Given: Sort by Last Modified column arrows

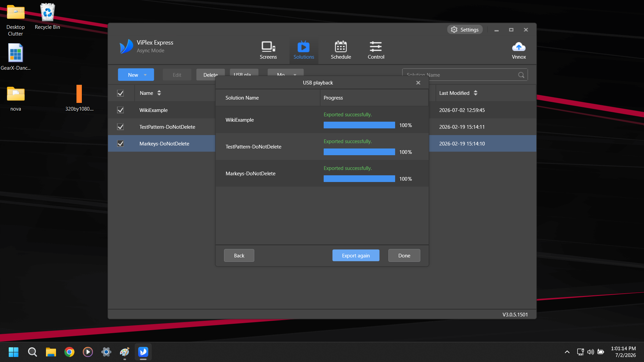Looking at the screenshot, I should pos(476,93).
